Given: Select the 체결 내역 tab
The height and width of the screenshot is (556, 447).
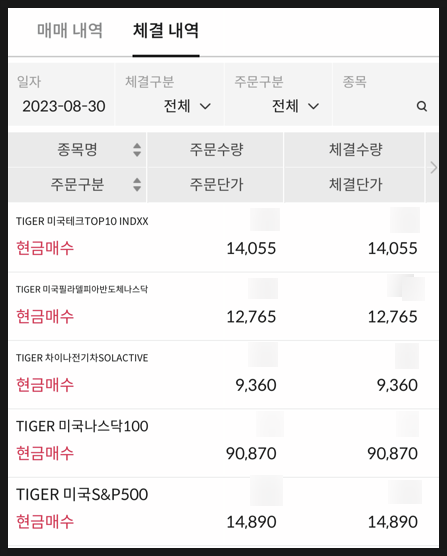Looking at the screenshot, I should coord(166,30).
